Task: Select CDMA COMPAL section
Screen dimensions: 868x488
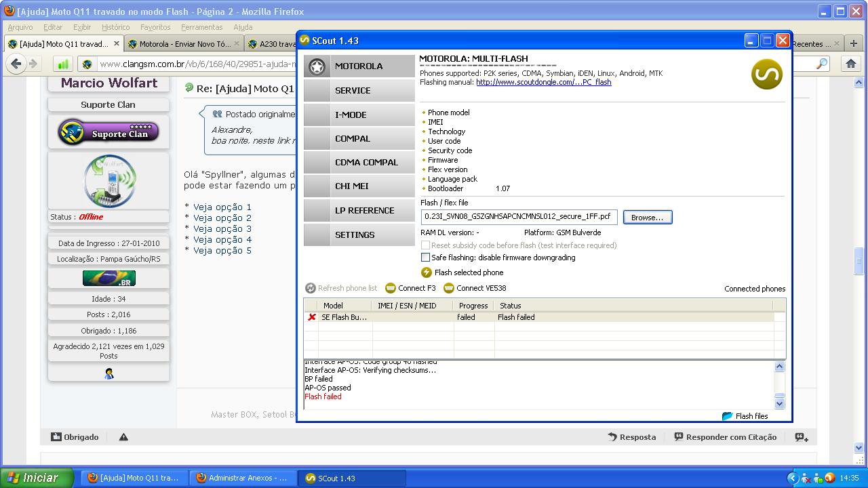Action: [x=359, y=162]
